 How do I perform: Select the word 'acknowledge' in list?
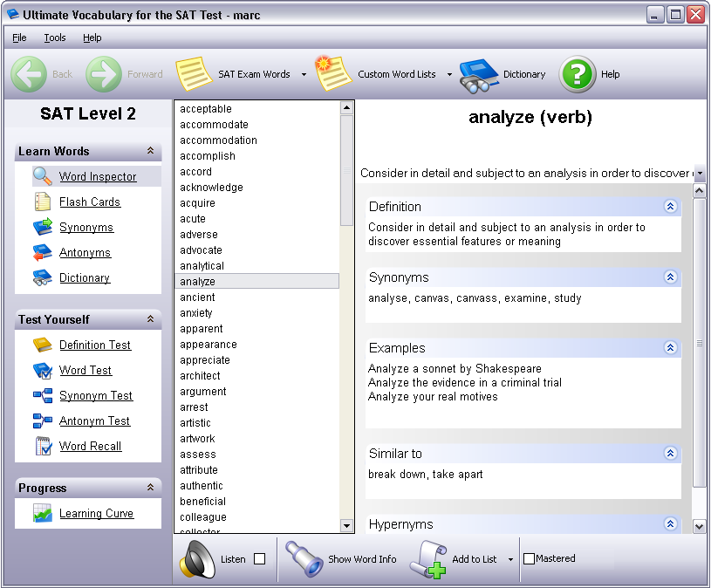point(256,188)
